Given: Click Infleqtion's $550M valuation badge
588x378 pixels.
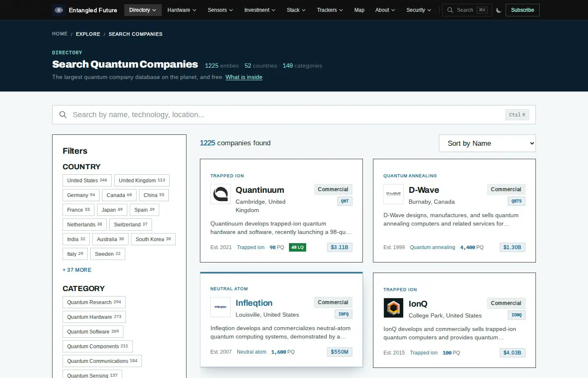Looking at the screenshot, I should click(339, 352).
